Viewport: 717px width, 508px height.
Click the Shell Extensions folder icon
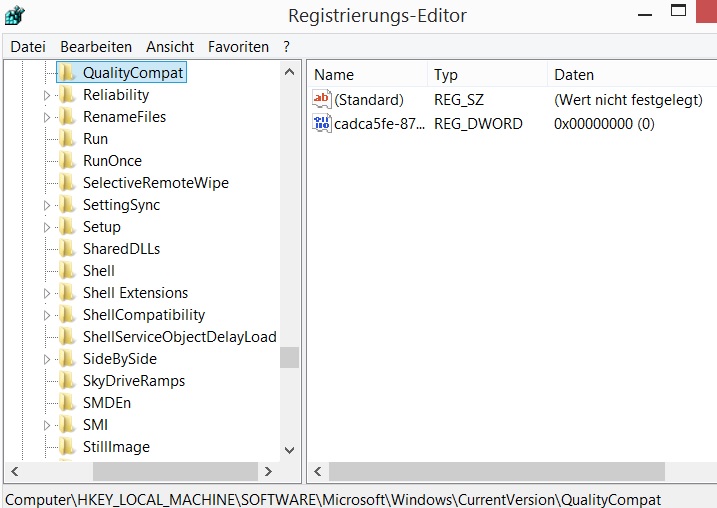[x=68, y=293]
